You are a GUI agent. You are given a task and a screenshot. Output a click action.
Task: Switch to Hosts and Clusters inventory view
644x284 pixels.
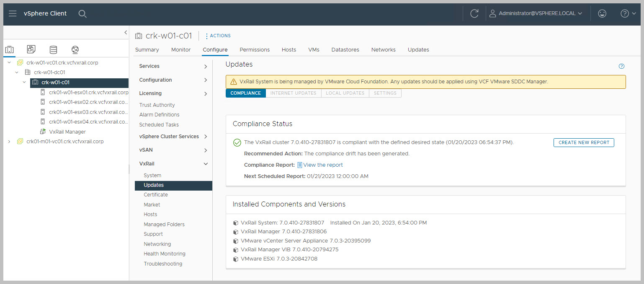point(9,50)
